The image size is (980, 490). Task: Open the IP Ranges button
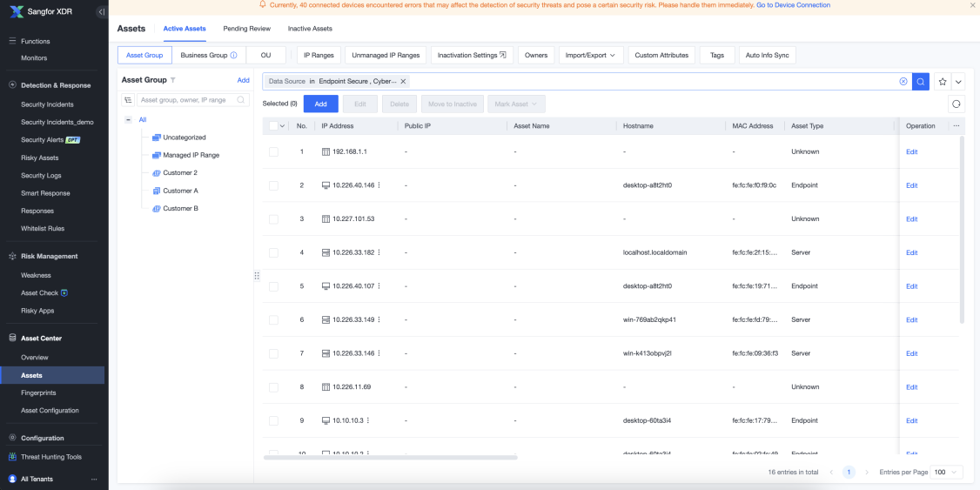click(x=319, y=55)
